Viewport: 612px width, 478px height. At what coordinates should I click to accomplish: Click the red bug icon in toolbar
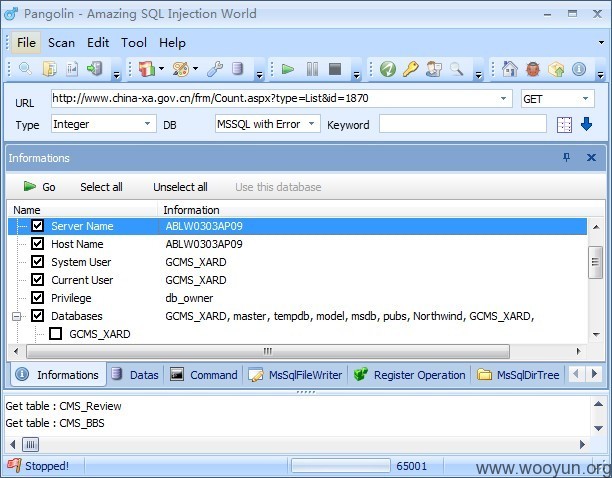pyautogui.click(x=533, y=69)
